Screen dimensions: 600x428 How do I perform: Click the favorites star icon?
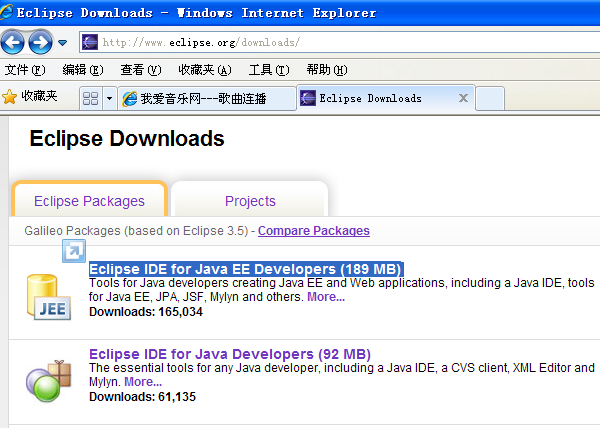point(10,97)
